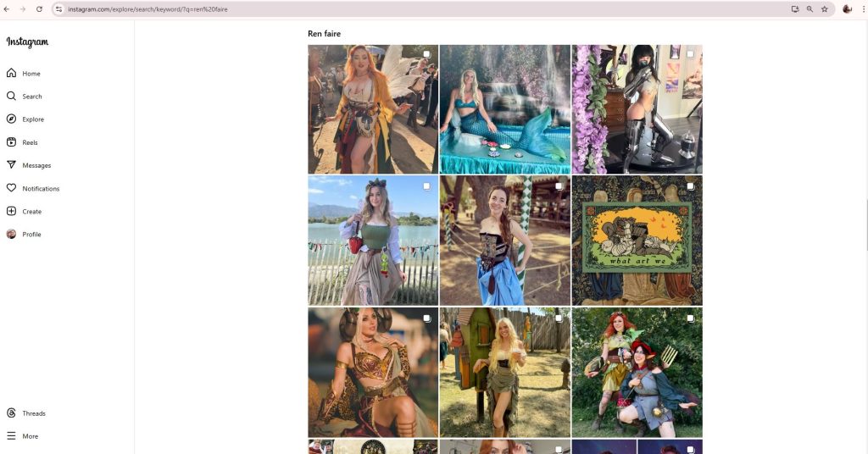Screen dimensions: 868x454
Task: Click the browser reload button
Action: click(39, 8)
